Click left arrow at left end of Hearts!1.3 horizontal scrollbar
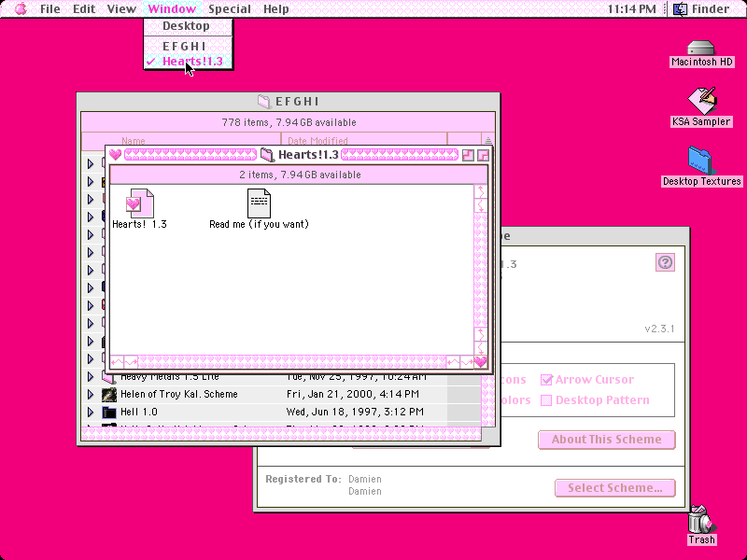The height and width of the screenshot is (560, 747). coord(117,362)
